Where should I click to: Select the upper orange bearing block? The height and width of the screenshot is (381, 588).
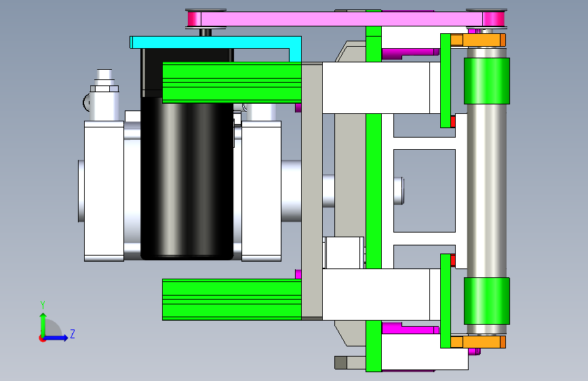[x=478, y=40]
